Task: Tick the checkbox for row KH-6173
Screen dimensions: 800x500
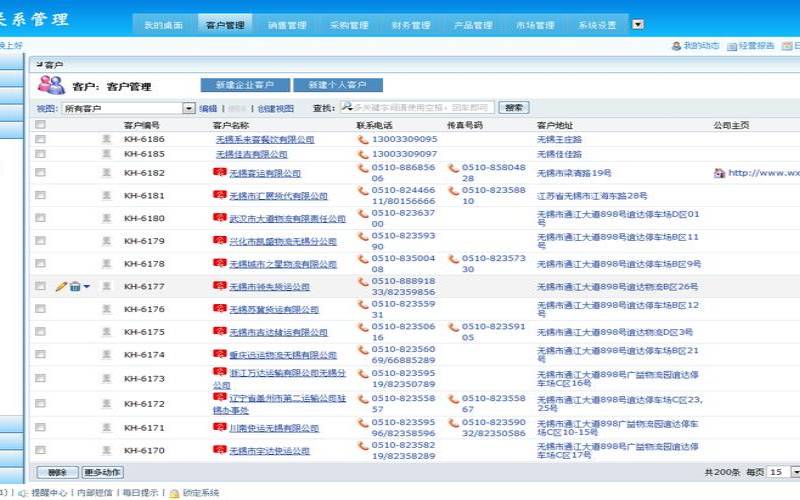Action: pyautogui.click(x=40, y=378)
